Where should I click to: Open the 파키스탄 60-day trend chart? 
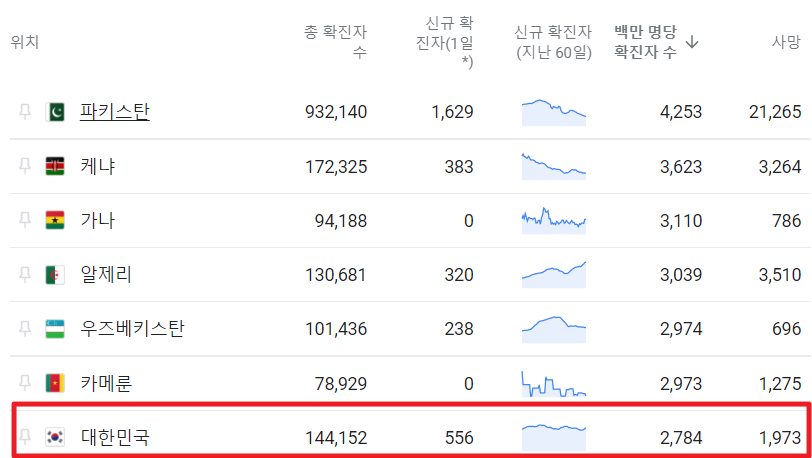click(x=554, y=112)
